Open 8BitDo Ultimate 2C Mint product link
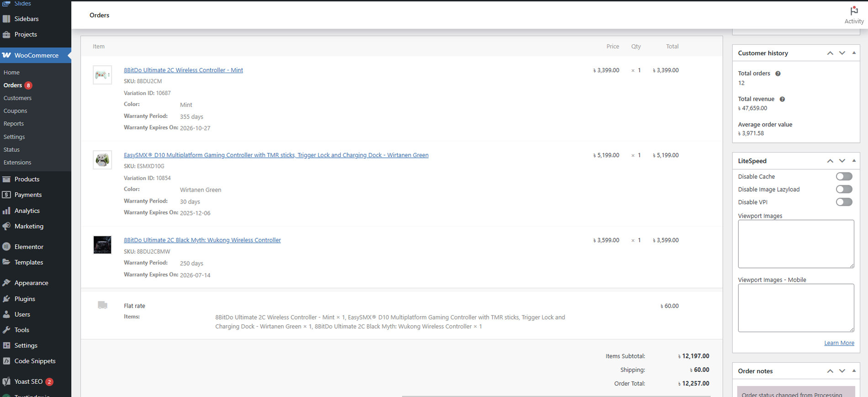The height and width of the screenshot is (397, 868). coord(183,70)
